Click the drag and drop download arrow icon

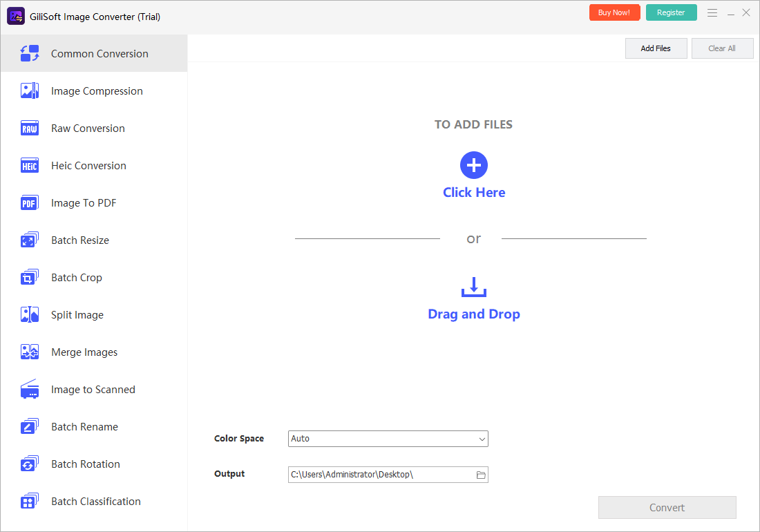pos(473,287)
